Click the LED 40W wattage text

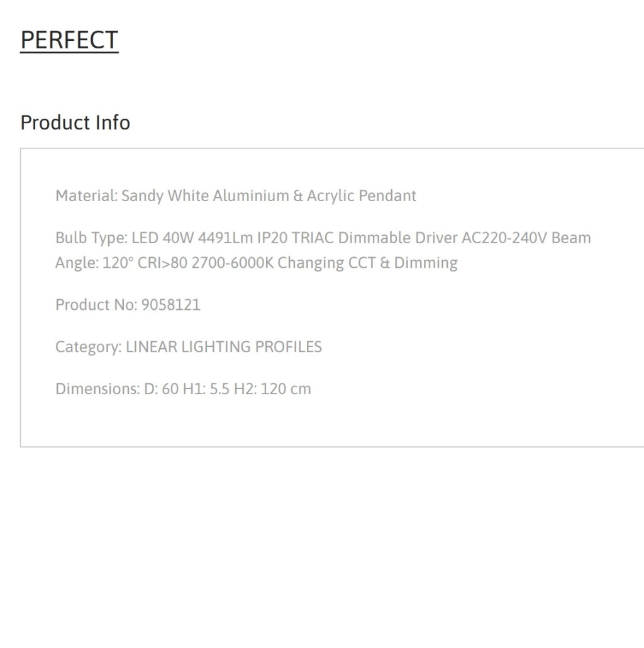point(162,238)
